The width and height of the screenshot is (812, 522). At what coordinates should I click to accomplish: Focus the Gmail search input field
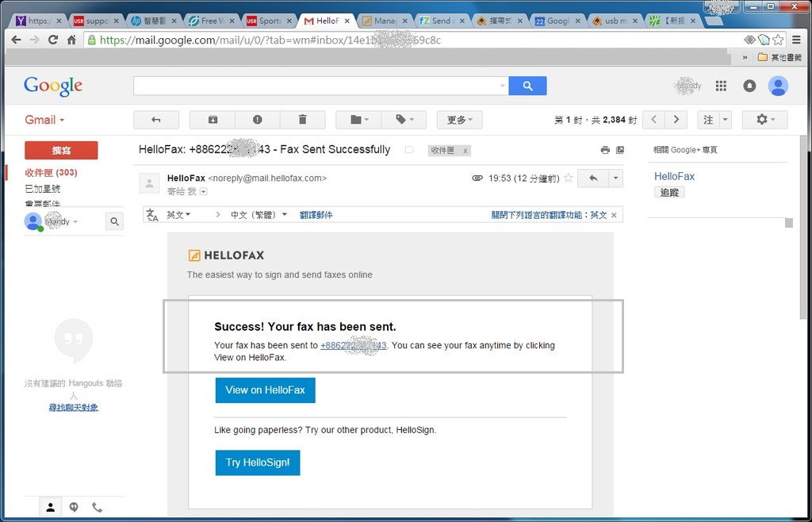(x=316, y=86)
